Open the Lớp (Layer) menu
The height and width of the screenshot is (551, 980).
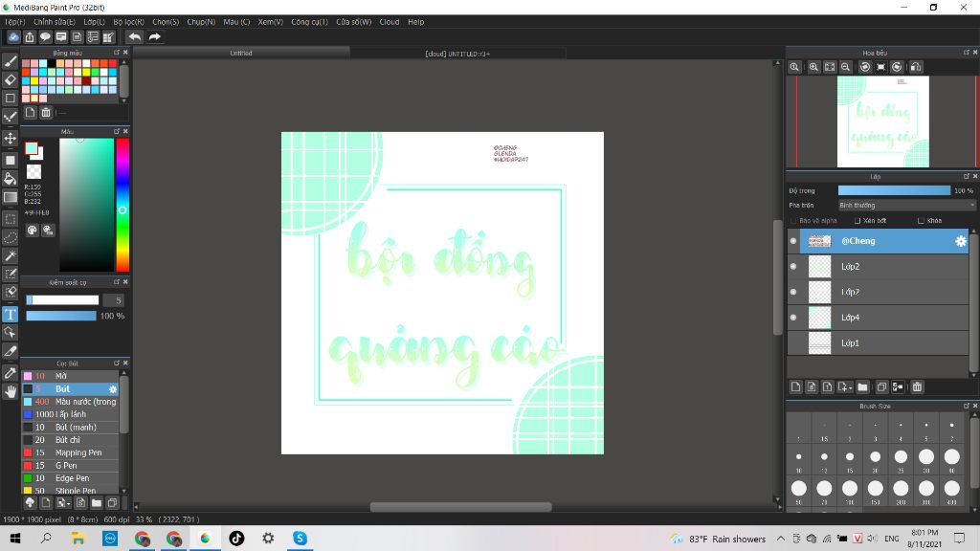pos(95,22)
